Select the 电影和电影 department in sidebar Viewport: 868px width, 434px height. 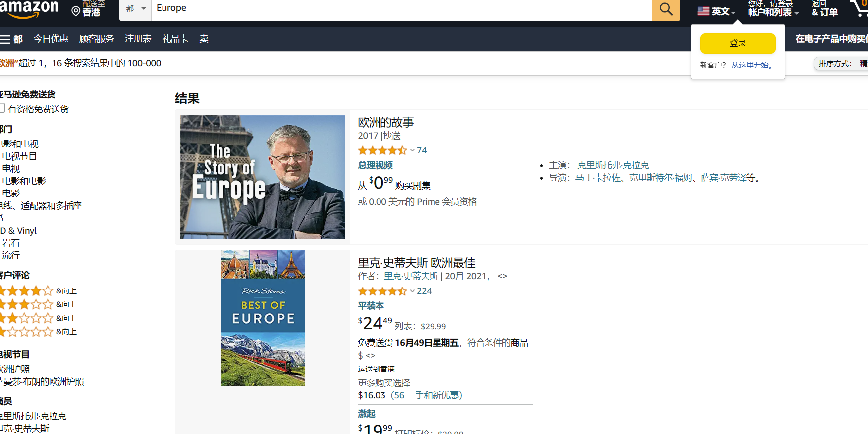(24, 181)
